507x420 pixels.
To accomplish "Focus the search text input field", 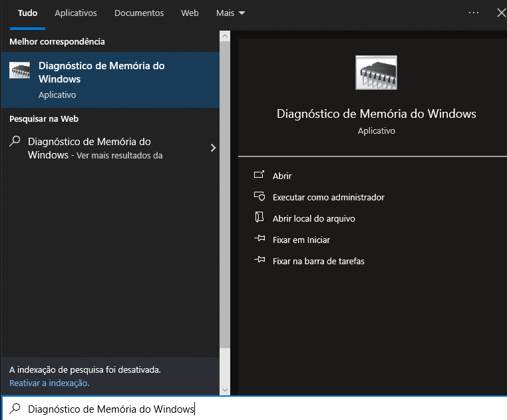I will pyautogui.click(x=266, y=409).
